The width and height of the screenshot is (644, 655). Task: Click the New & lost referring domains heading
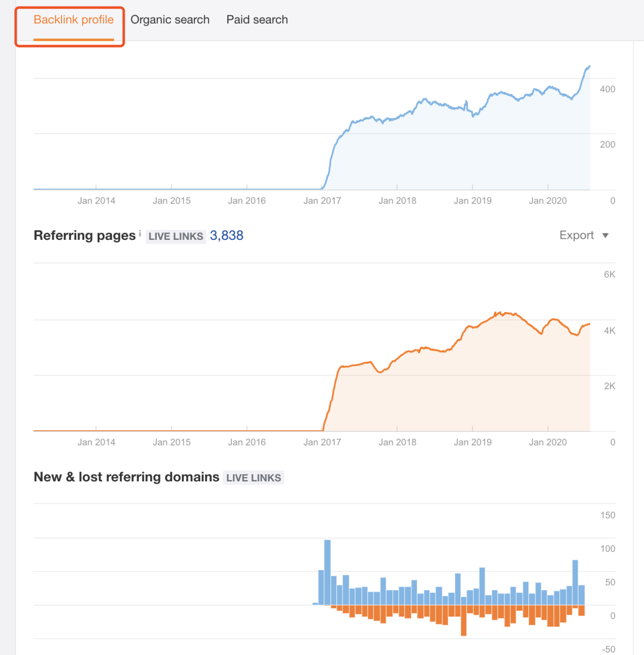pyautogui.click(x=126, y=477)
